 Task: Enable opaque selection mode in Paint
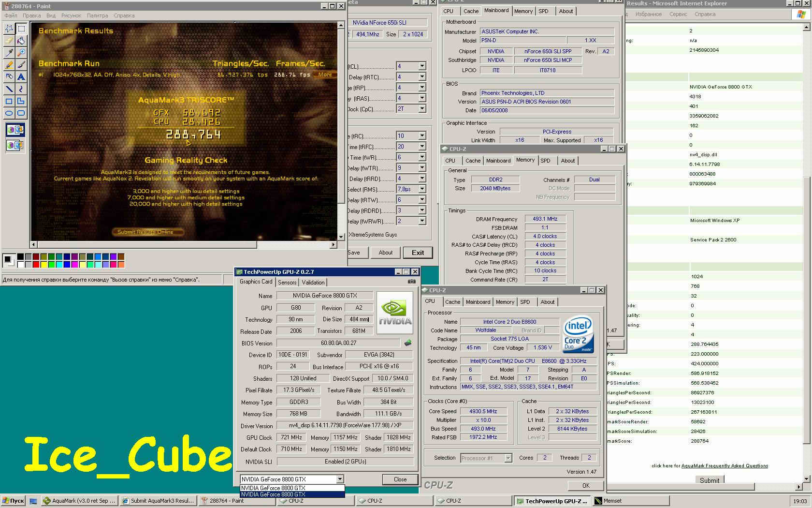pyautogui.click(x=15, y=130)
